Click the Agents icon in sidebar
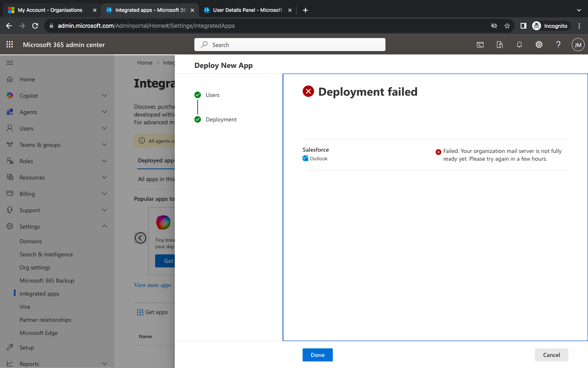The height and width of the screenshot is (368, 588). [10, 112]
